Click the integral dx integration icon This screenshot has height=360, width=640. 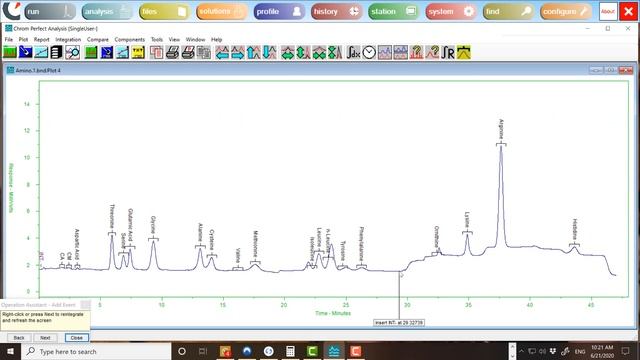click(353, 53)
